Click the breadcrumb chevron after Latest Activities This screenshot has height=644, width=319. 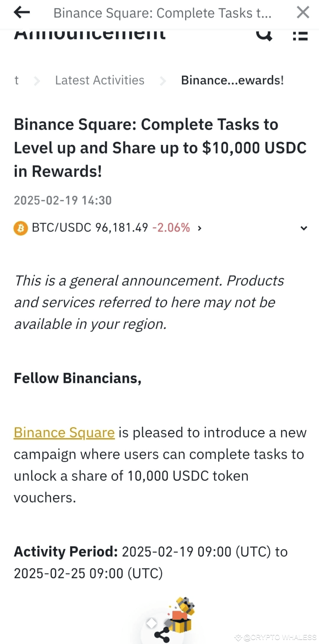click(x=163, y=80)
